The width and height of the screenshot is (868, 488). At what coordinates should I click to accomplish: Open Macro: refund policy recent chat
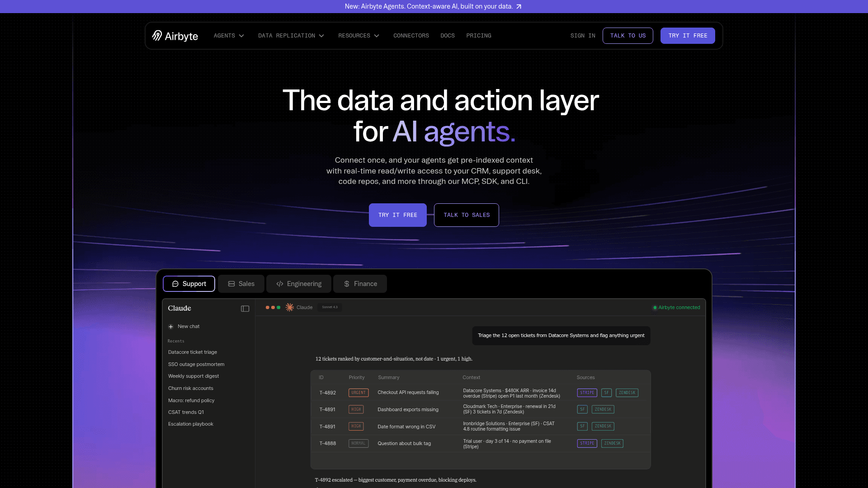(191, 401)
